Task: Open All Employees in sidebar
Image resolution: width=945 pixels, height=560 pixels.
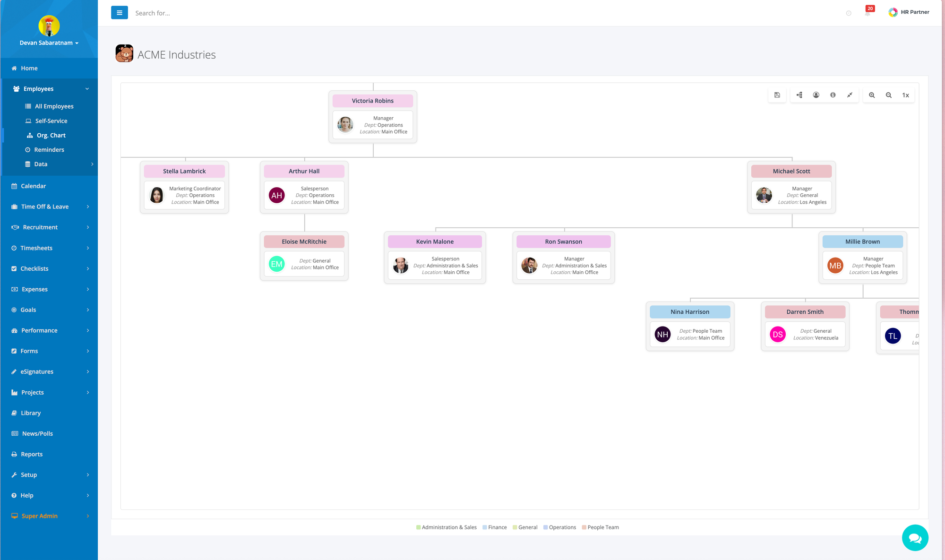Action: point(54,106)
